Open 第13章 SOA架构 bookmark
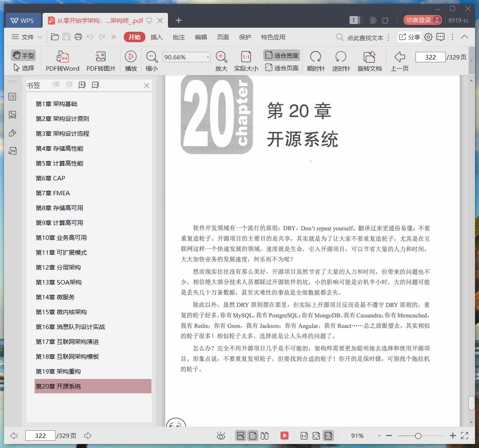The image size is (479, 448). pyautogui.click(x=59, y=282)
